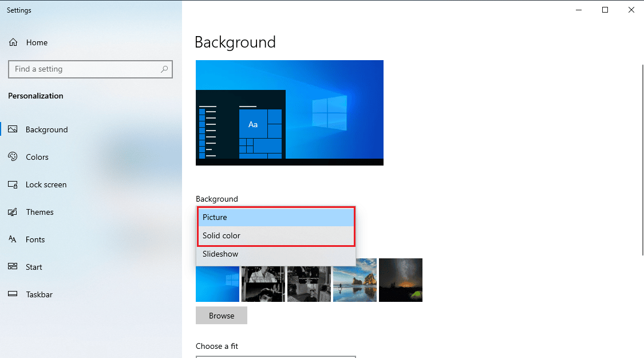Select the black-and-white portrait collage thumbnail
The width and height of the screenshot is (644, 358).
click(x=263, y=284)
